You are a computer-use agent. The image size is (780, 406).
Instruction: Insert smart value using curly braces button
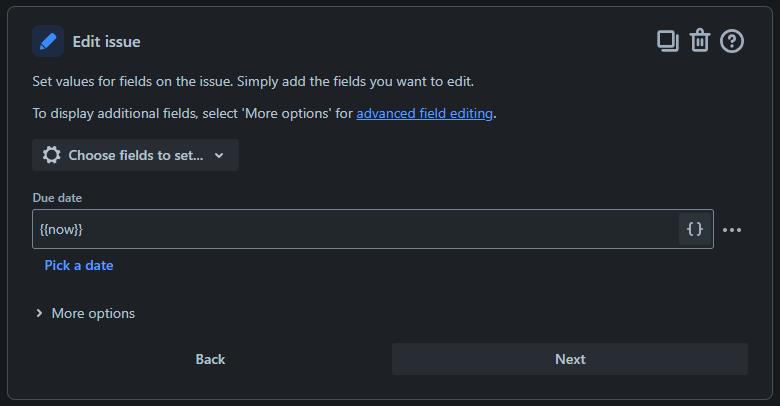[695, 229]
